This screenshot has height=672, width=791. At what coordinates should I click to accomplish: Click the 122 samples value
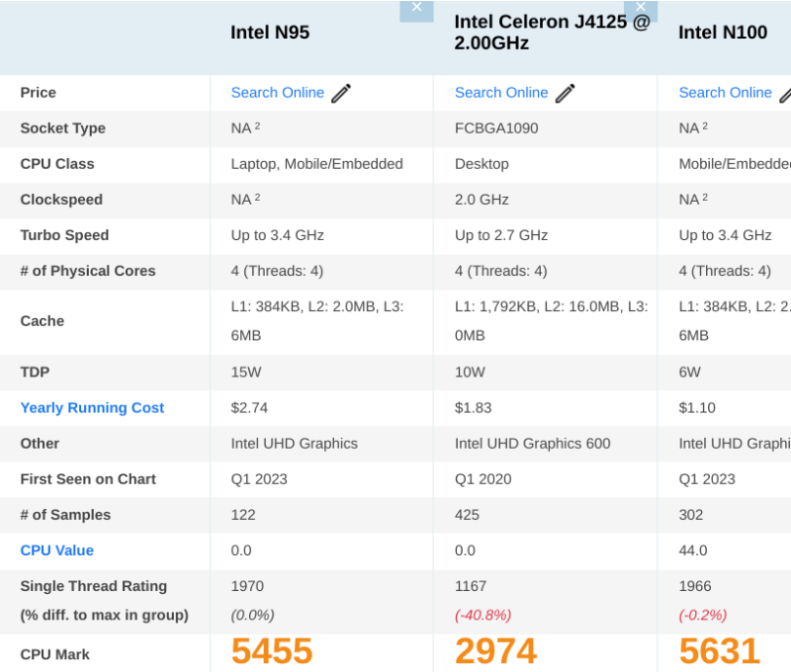tap(243, 515)
